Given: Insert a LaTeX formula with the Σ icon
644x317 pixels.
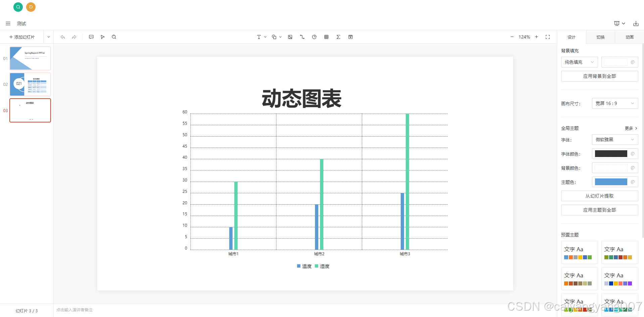Looking at the screenshot, I should (x=338, y=37).
